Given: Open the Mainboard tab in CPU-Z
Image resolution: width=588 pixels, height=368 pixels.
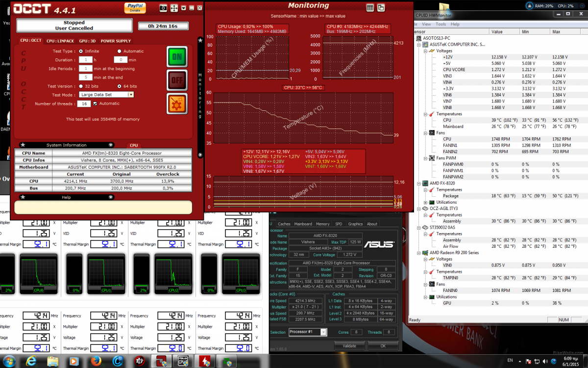Looking at the screenshot, I should point(303,224).
